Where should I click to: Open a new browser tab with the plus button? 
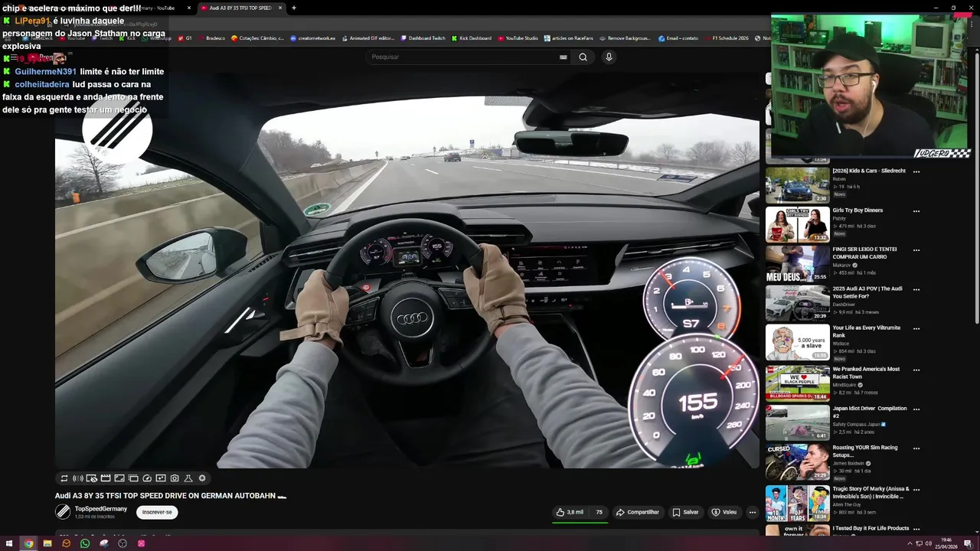(294, 8)
